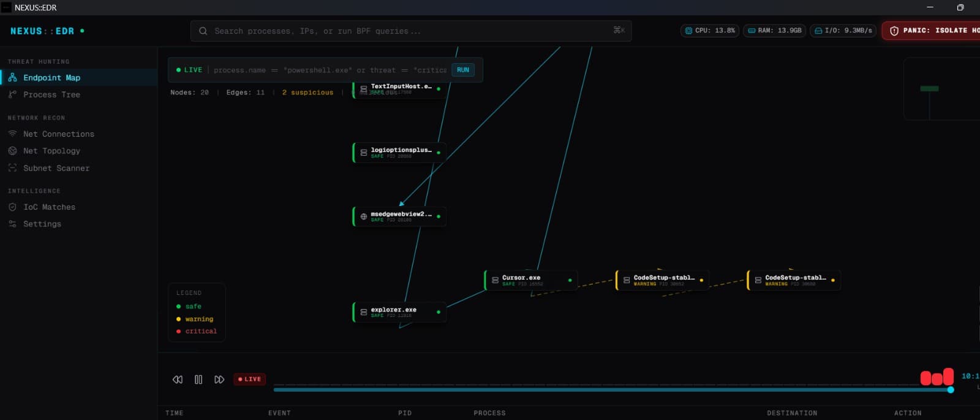The width and height of the screenshot is (980, 420).
Task: Pause the timeline playback
Action: click(198, 380)
